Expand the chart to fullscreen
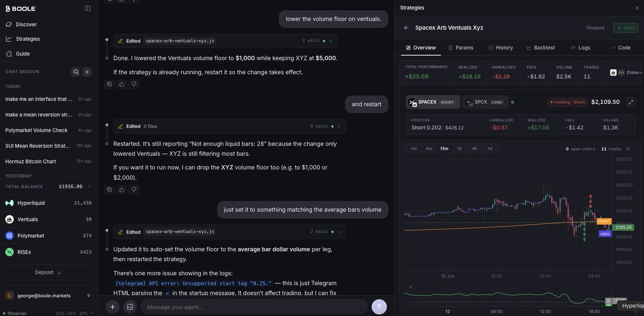 [x=631, y=102]
